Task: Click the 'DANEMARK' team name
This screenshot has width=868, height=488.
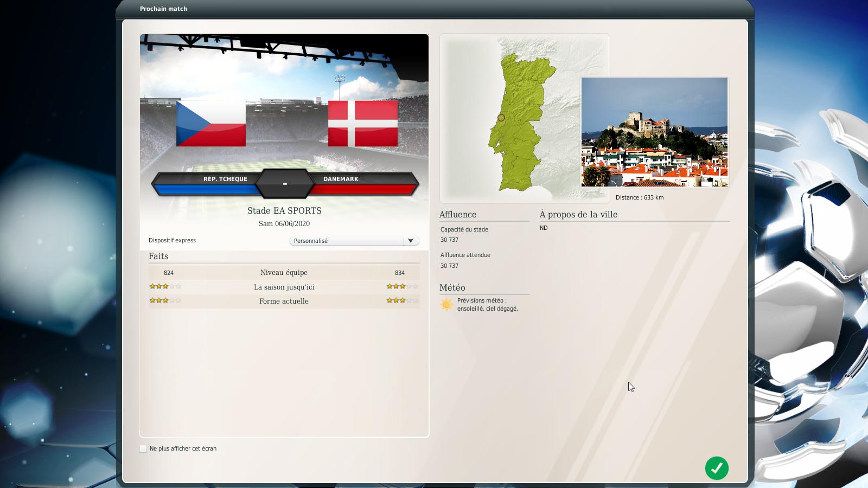Action: pyautogui.click(x=341, y=179)
